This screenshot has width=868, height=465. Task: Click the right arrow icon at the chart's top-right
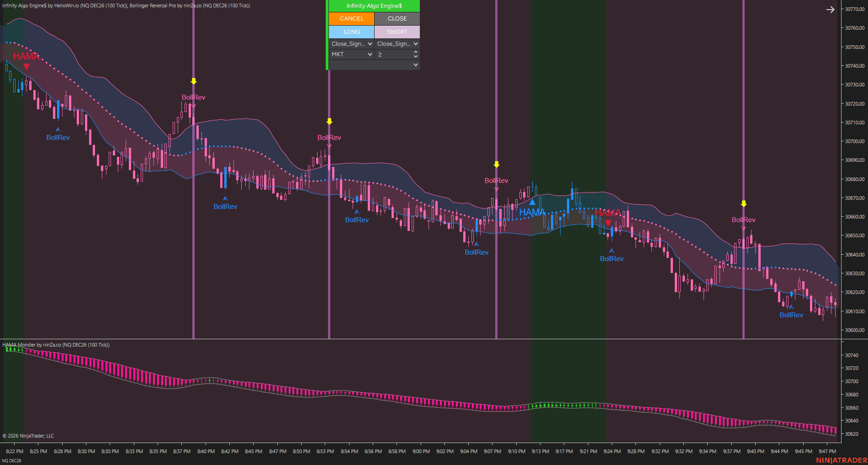pyautogui.click(x=830, y=10)
